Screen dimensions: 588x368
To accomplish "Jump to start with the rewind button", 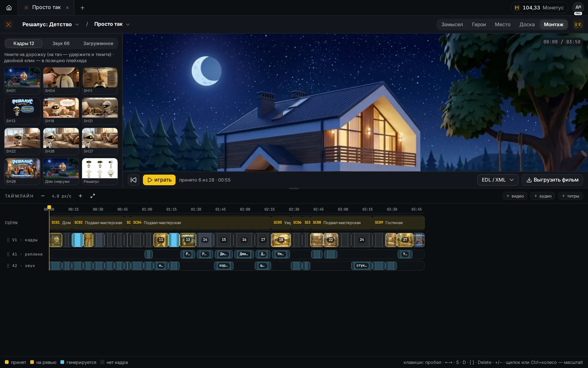I will click(134, 180).
